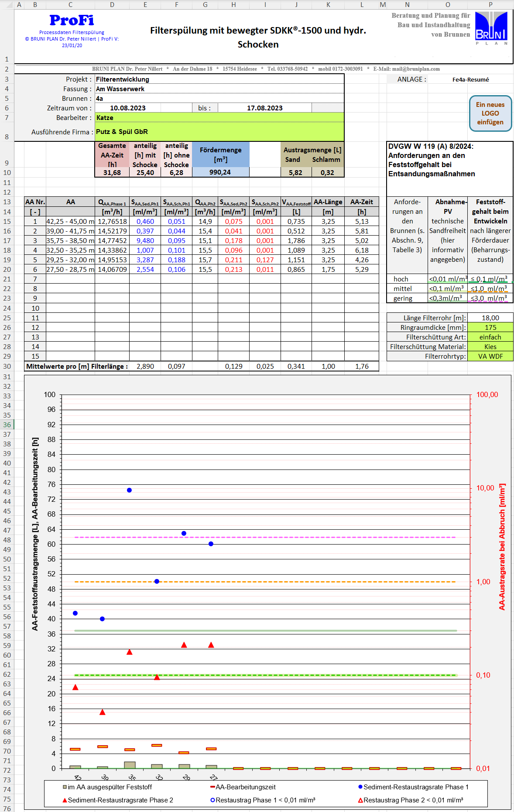Image resolution: width=514 pixels, height=812 pixels.
Task: Click legend entry 'im AA ausgespülter Feststoff'
Action: click(x=107, y=787)
